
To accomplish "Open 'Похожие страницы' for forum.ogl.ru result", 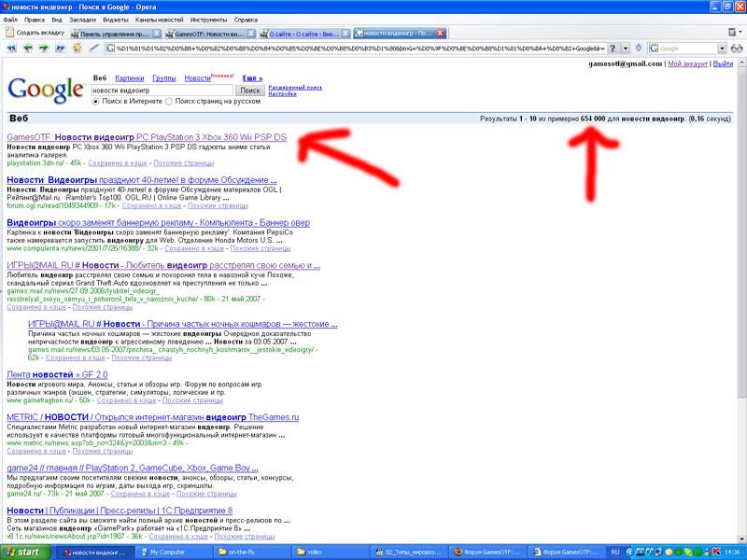I will [218, 205].
